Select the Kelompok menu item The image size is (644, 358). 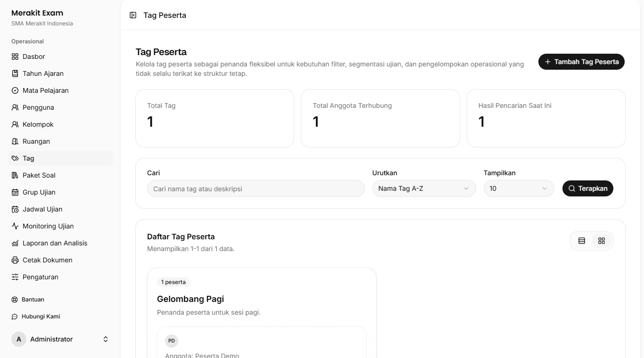(x=60, y=124)
